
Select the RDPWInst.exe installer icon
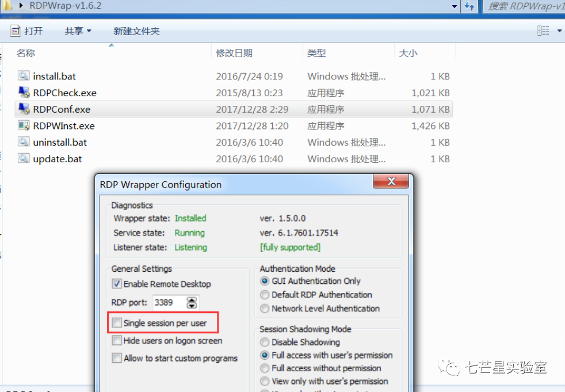(x=24, y=125)
